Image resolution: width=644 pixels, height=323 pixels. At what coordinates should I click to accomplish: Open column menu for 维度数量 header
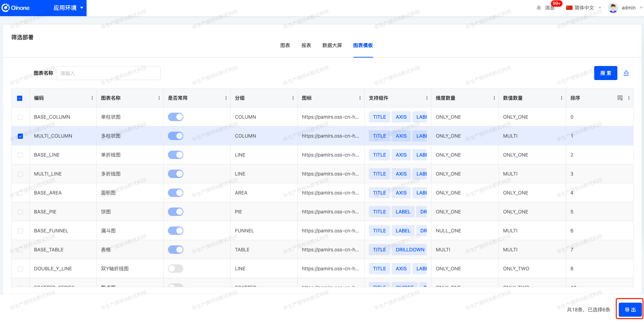(x=494, y=98)
